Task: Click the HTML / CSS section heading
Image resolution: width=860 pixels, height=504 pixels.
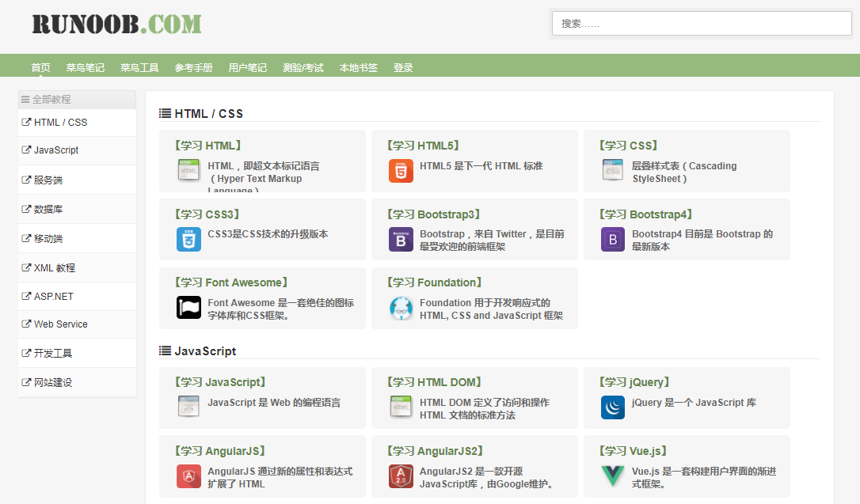Action: click(209, 113)
